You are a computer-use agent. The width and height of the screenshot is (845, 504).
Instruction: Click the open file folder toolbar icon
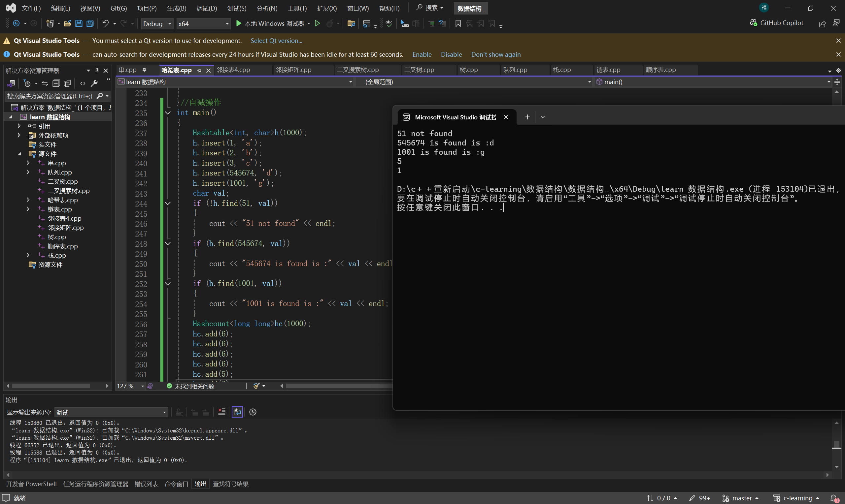[x=67, y=23]
